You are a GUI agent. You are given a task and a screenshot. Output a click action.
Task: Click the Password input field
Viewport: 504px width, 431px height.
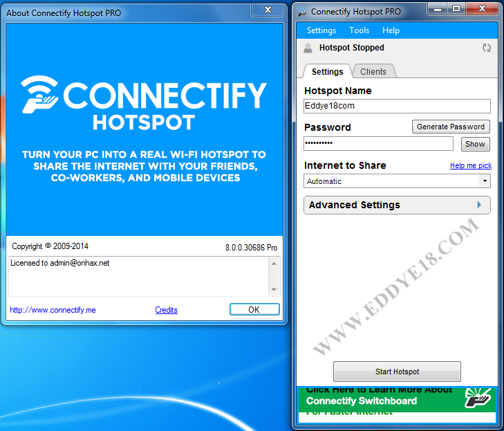coord(378,143)
